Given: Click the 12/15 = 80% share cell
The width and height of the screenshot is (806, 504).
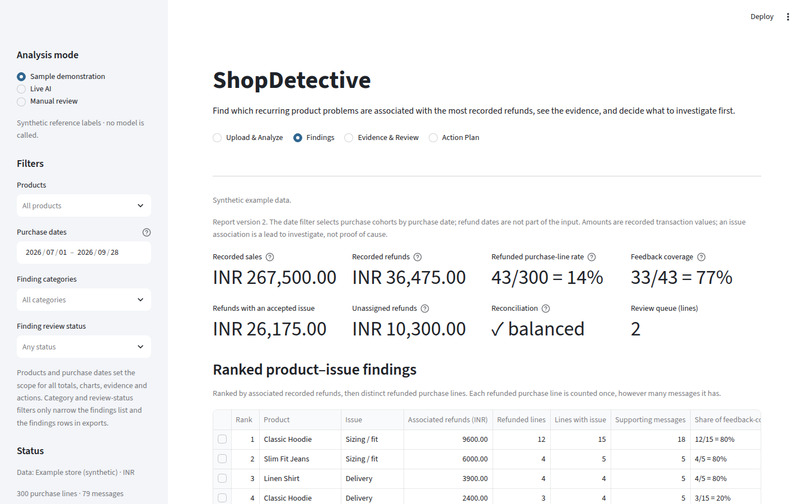Looking at the screenshot, I should click(x=725, y=439).
